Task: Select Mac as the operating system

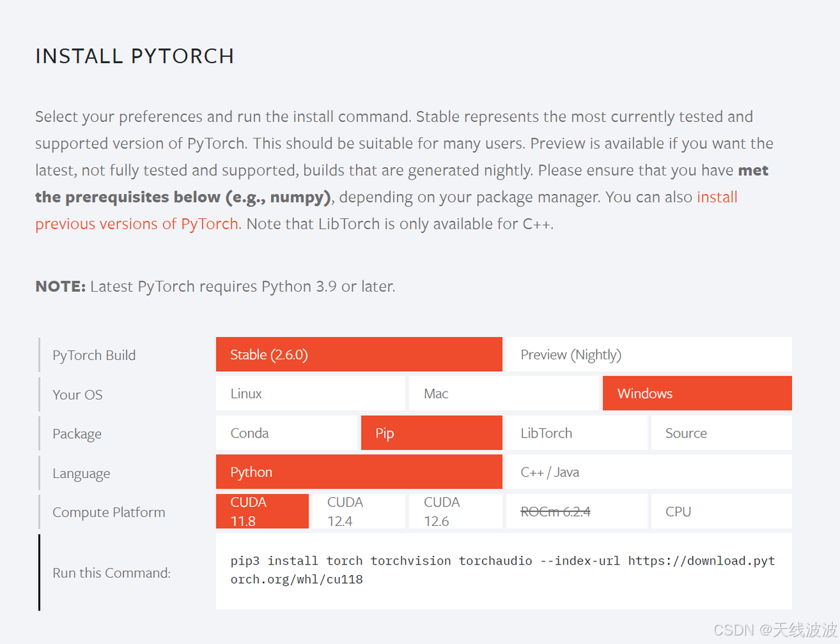Action: coord(503,393)
